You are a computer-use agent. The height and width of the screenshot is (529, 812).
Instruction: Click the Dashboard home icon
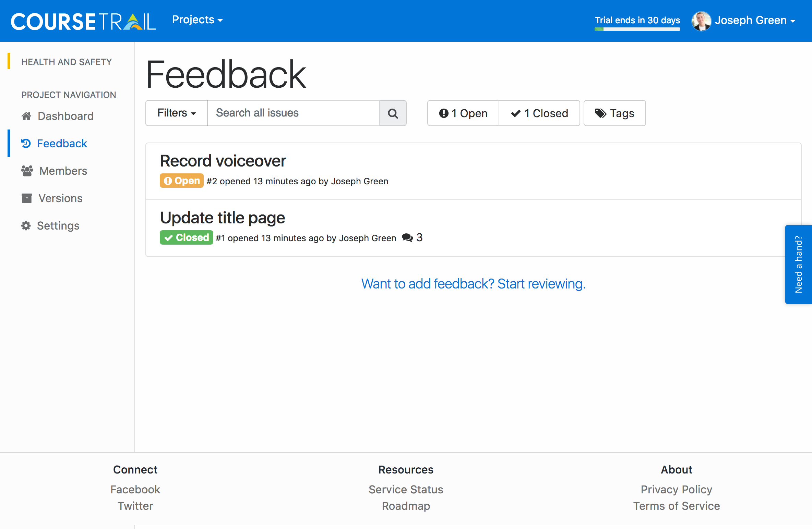click(26, 116)
